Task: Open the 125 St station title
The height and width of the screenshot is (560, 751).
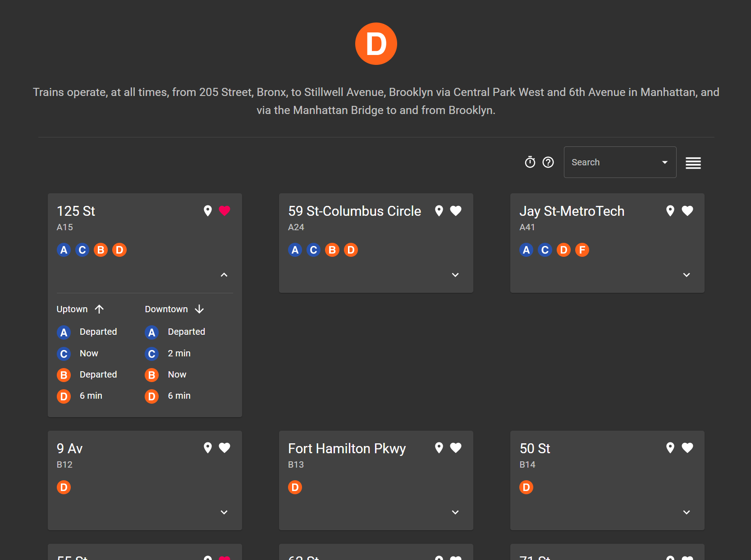Action: pyautogui.click(x=76, y=211)
